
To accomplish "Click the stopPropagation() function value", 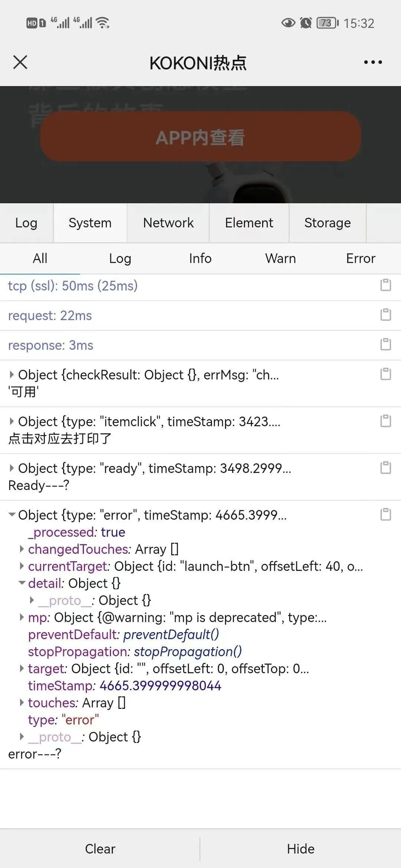I will pos(188,651).
